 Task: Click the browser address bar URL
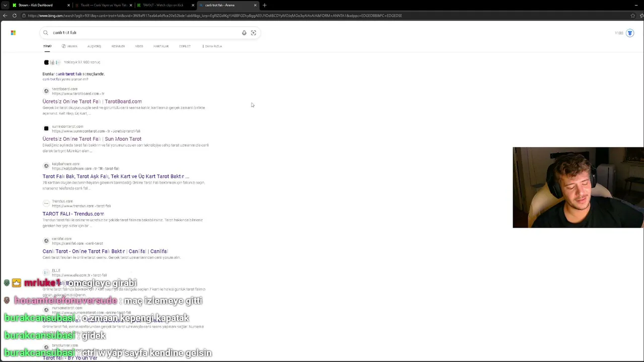pos(215,16)
